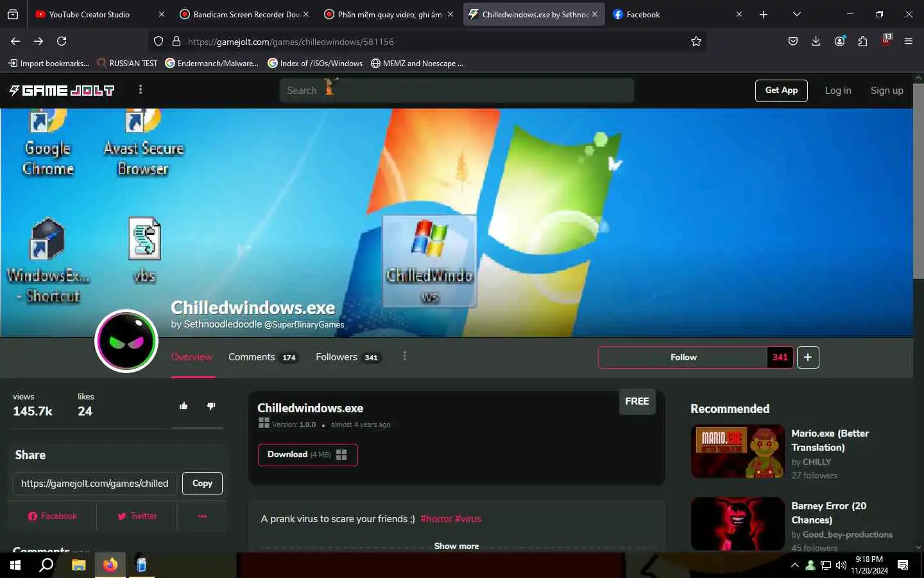Show hidden system tray icons chevron

tap(795, 565)
